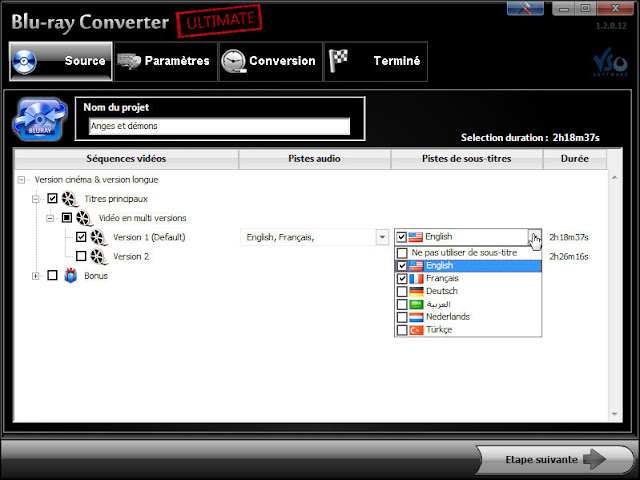The width and height of the screenshot is (640, 480).
Task: Click film reel icon beside Vidéo en multi versions
Action: (84, 218)
